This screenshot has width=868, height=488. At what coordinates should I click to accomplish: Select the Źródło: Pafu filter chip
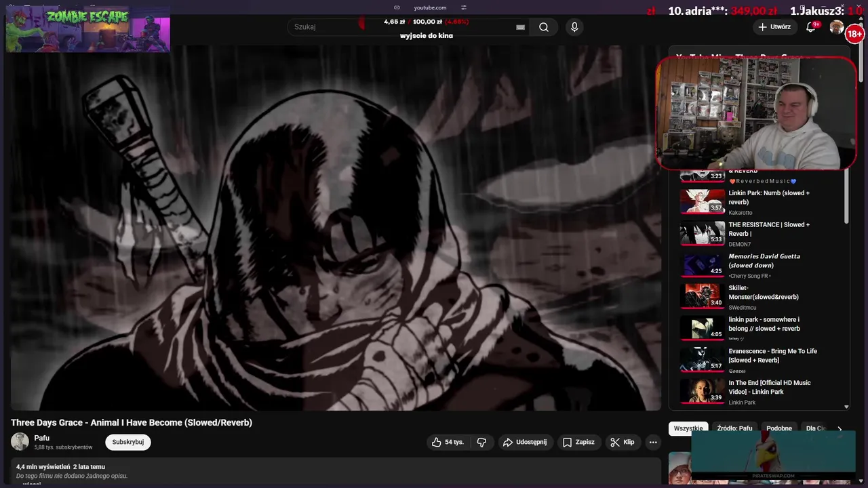coord(734,428)
